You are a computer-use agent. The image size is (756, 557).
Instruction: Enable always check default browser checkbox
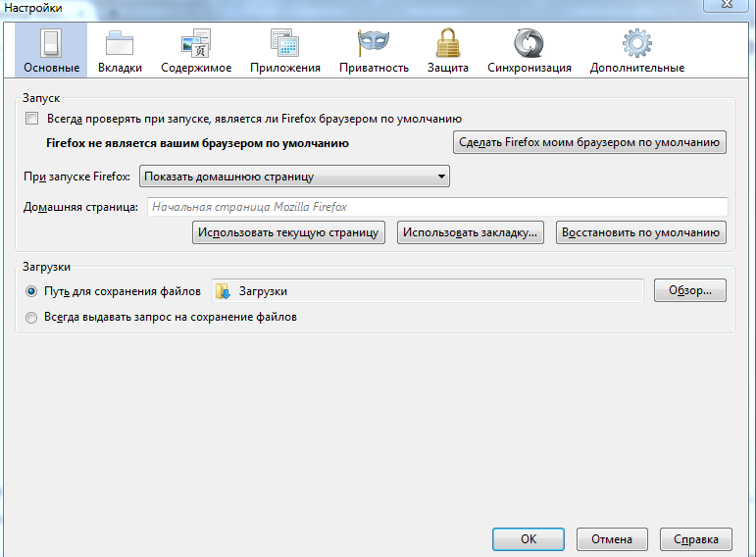[32, 119]
